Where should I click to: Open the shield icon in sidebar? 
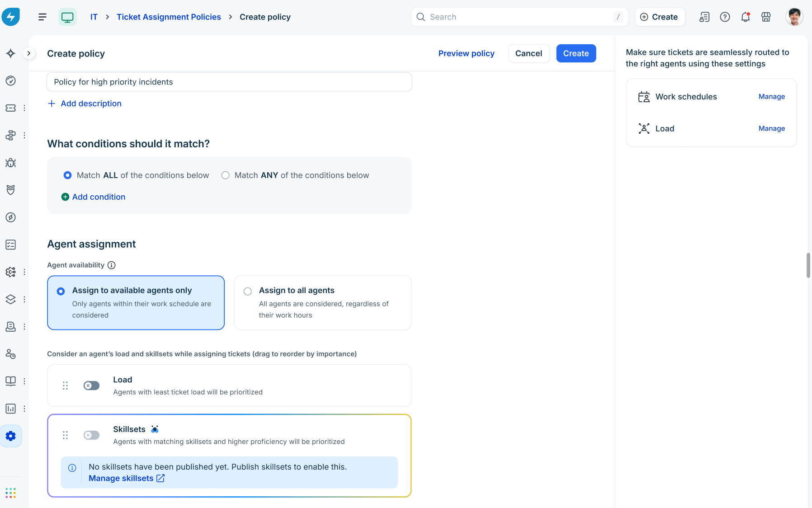(11, 190)
